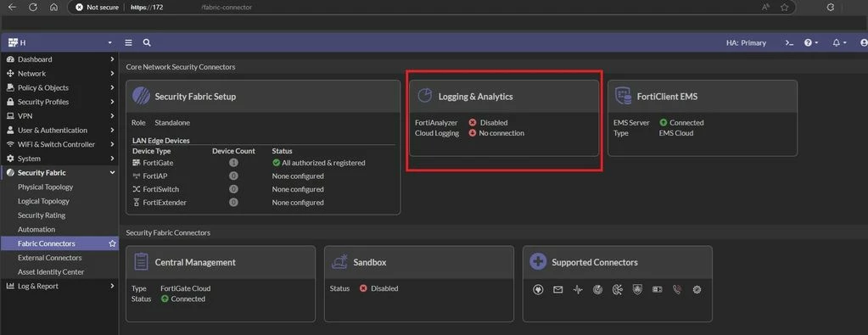Open the browser extensions icon
868x335 pixels.
coord(831,7)
